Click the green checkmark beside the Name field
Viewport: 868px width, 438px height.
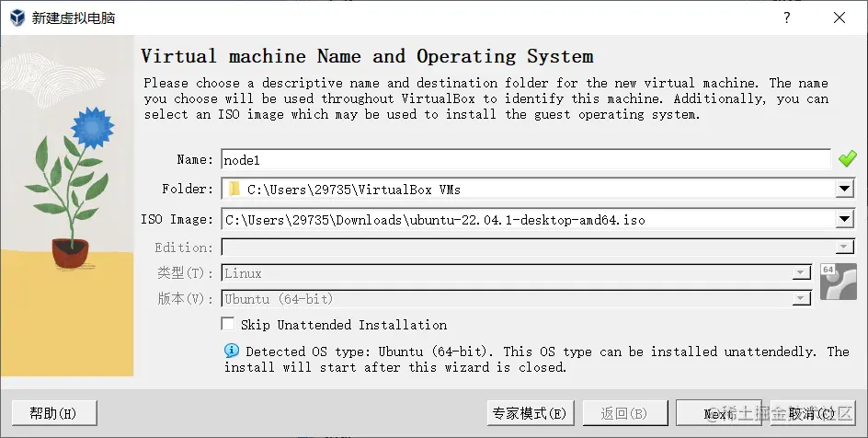point(847,159)
